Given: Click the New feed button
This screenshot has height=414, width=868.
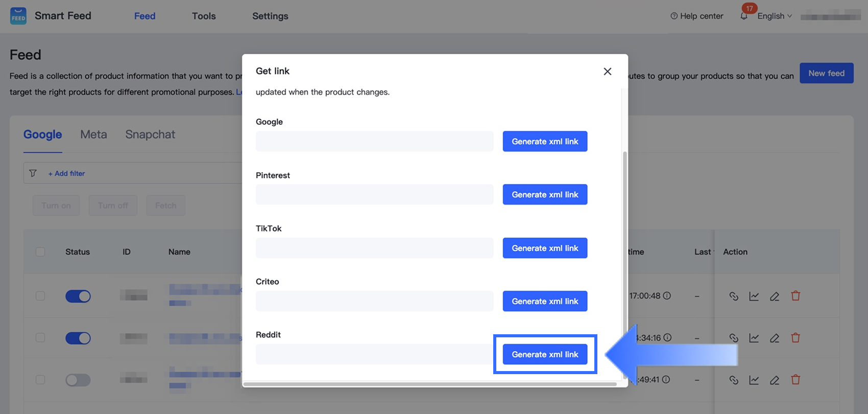Looking at the screenshot, I should tap(826, 73).
